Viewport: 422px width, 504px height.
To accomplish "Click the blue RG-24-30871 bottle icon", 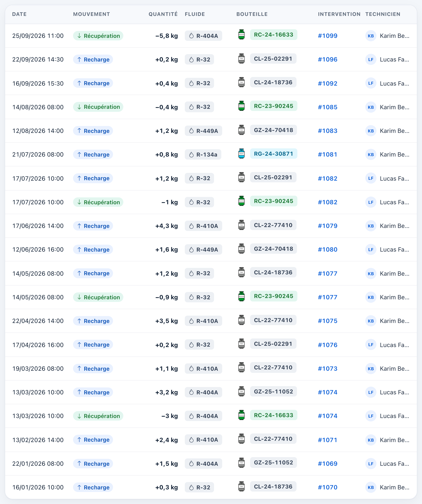I will click(x=242, y=154).
